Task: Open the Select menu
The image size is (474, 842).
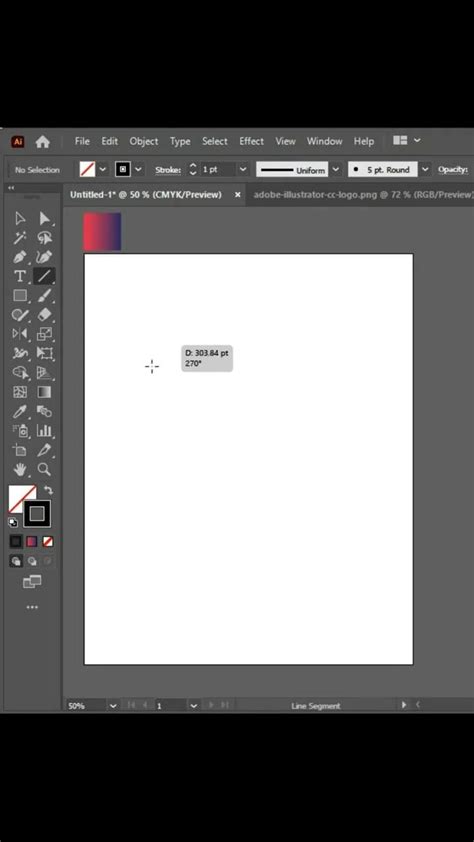Action: [x=215, y=141]
